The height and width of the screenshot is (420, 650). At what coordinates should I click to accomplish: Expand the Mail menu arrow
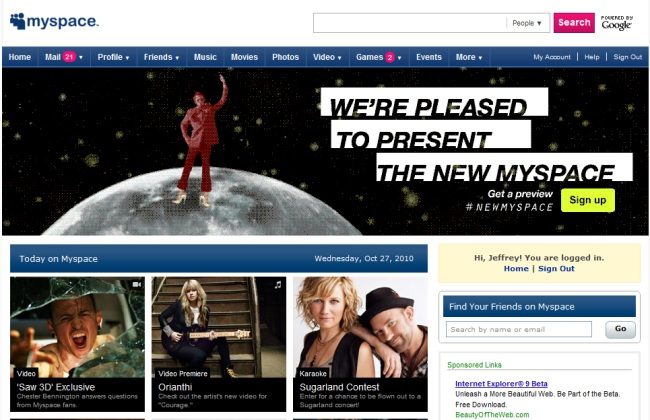[x=81, y=58]
